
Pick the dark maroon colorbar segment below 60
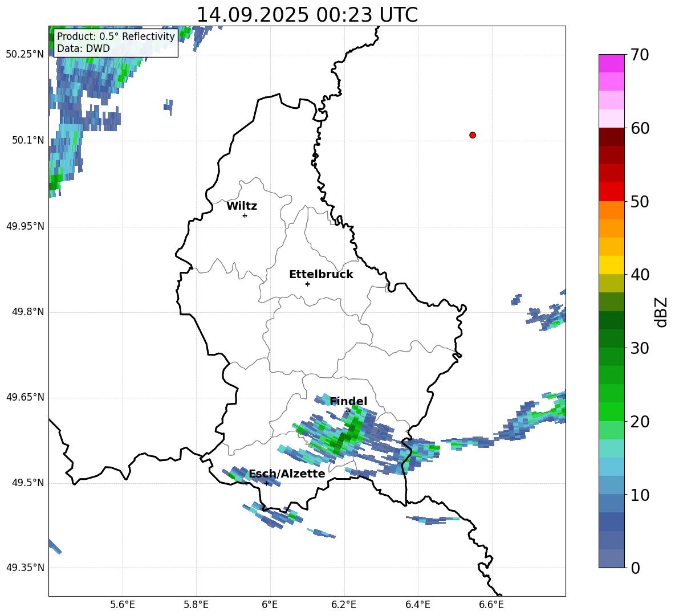click(612, 137)
